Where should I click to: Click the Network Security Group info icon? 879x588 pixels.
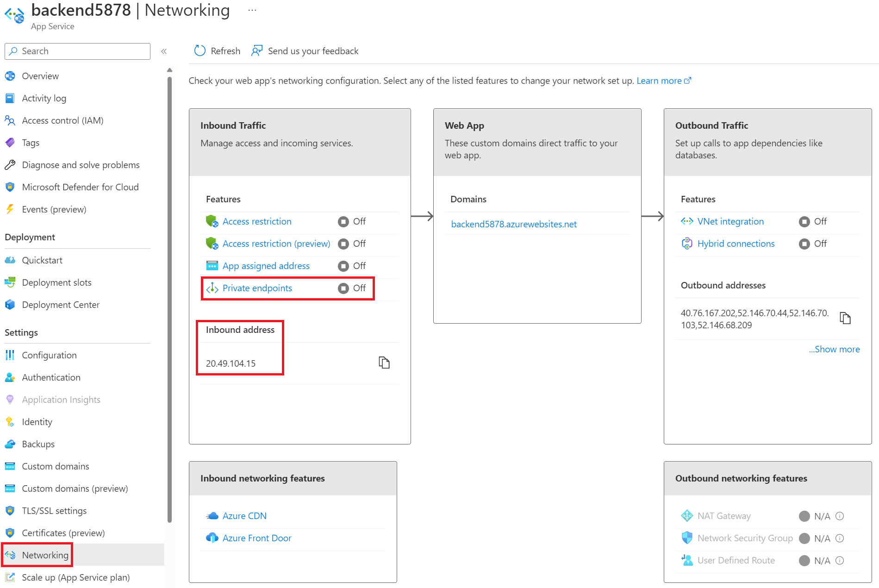click(840, 538)
